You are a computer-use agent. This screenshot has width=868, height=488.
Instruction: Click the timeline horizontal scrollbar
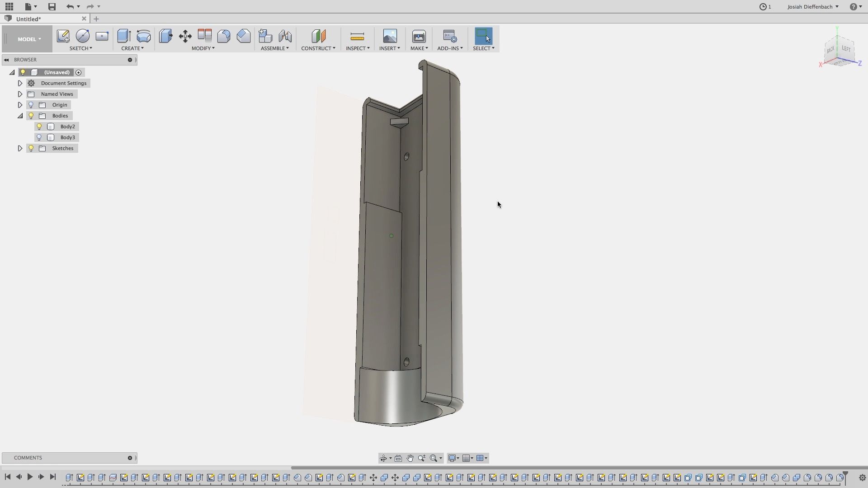coord(579,468)
